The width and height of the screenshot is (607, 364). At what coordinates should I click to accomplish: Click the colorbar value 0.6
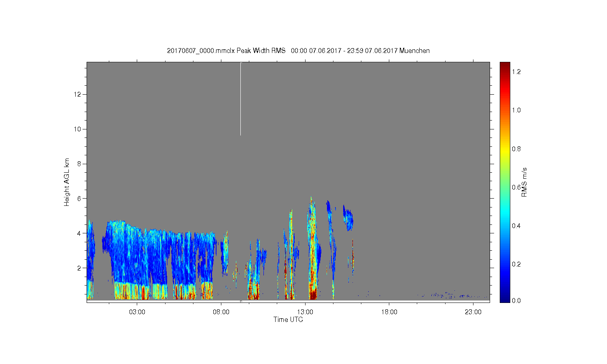516,187
